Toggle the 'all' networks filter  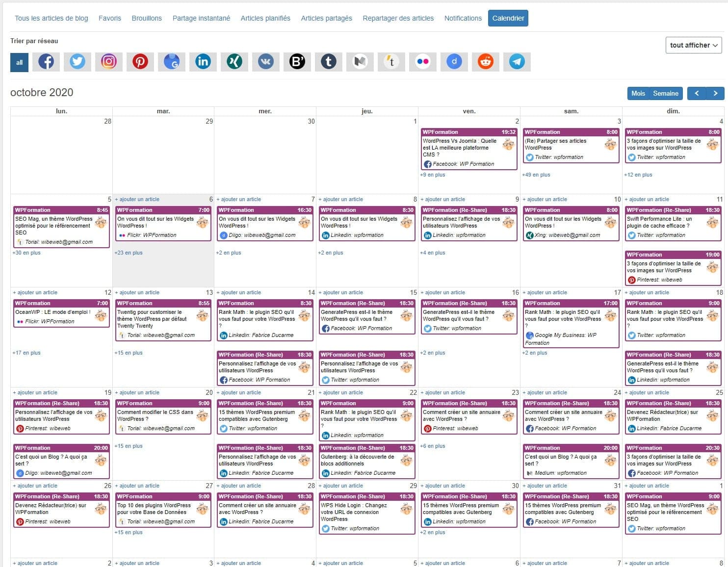coord(19,62)
